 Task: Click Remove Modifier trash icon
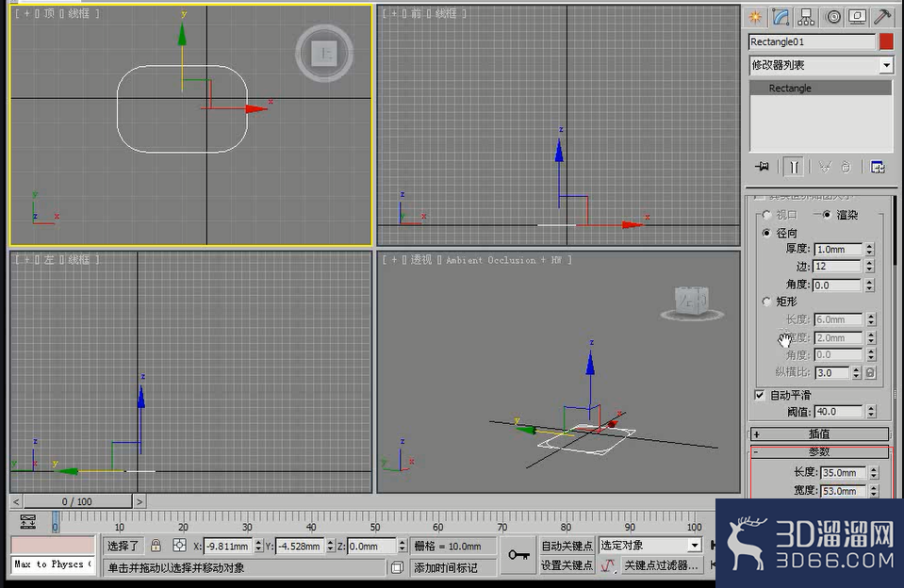[x=846, y=167]
